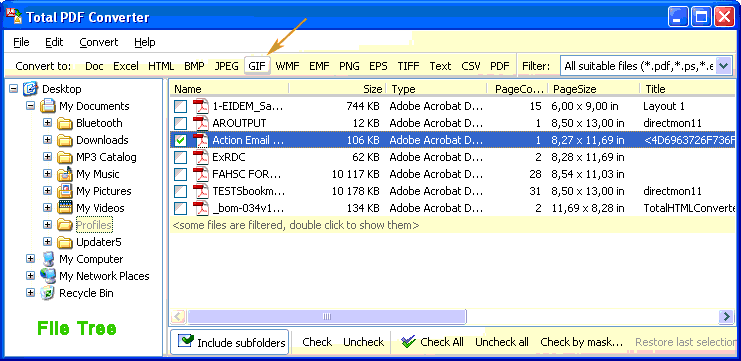Click the PDF icon of FAHSC FOR file
This screenshot has width=741, height=361.
click(201, 174)
